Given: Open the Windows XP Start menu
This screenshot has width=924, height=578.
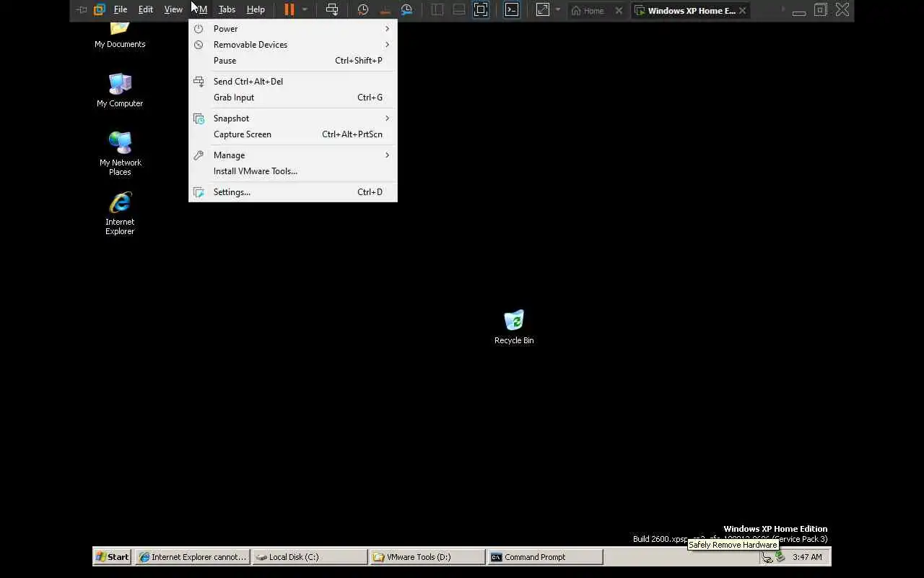Looking at the screenshot, I should pyautogui.click(x=113, y=557).
